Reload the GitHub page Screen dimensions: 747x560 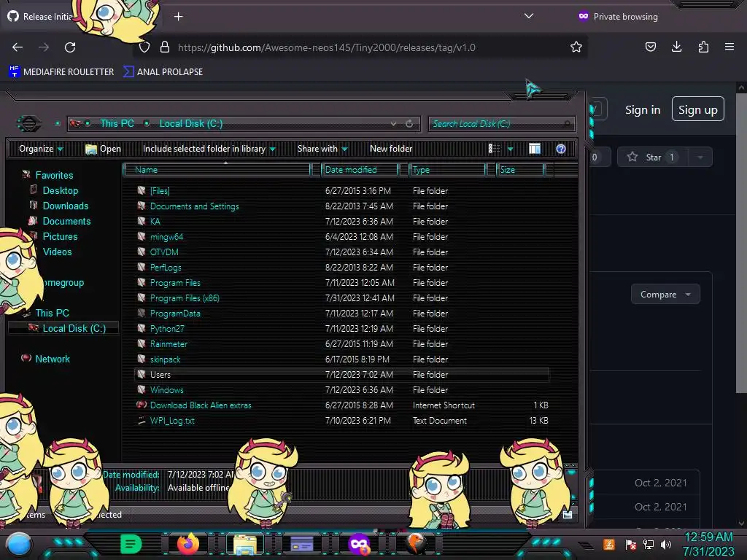[x=70, y=47]
